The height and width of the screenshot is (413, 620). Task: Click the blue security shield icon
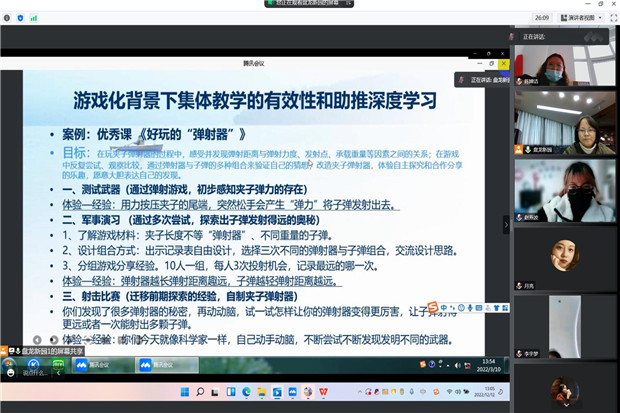(20, 17)
